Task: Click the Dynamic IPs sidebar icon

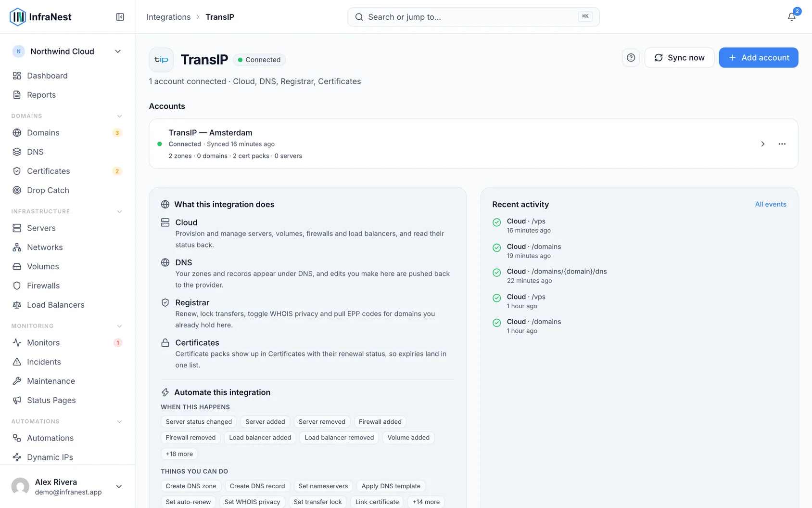Action: pyautogui.click(x=17, y=457)
